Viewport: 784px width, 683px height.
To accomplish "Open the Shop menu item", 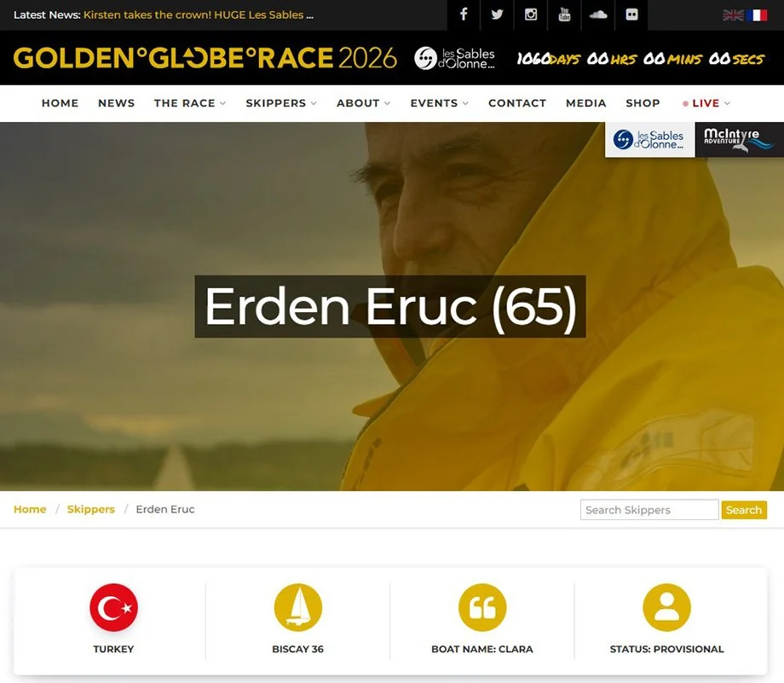I will [643, 103].
